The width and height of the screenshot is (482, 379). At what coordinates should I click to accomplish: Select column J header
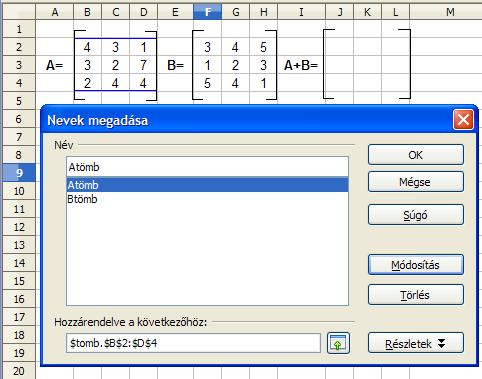coord(339,12)
